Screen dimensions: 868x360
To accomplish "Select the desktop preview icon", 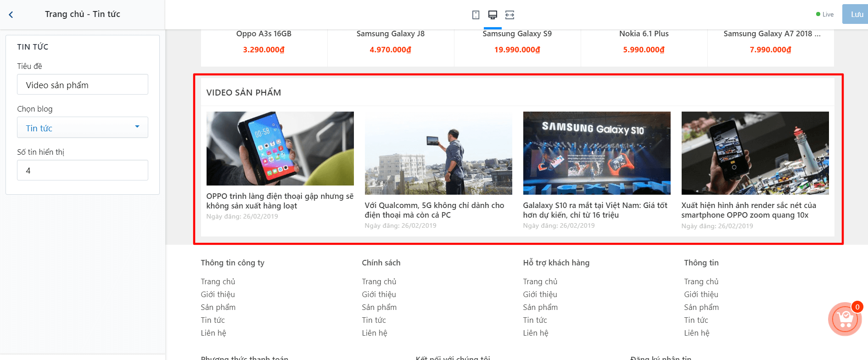I will 493,15.
